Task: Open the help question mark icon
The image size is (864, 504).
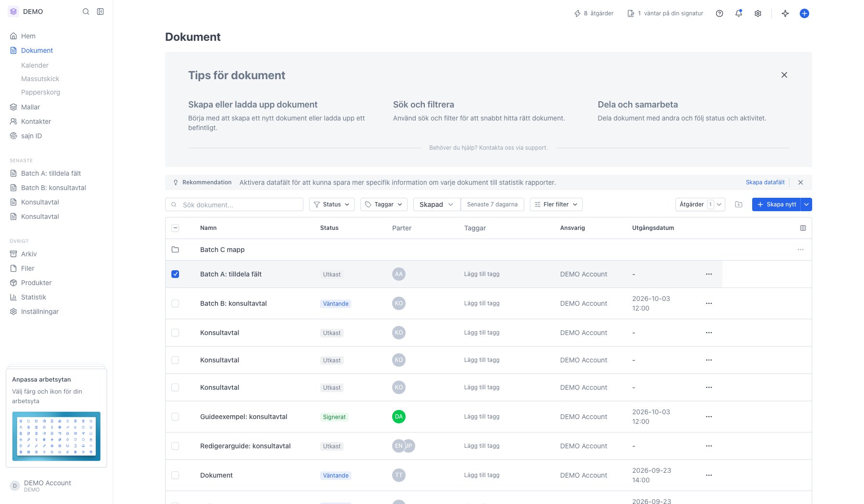Action: [720, 13]
